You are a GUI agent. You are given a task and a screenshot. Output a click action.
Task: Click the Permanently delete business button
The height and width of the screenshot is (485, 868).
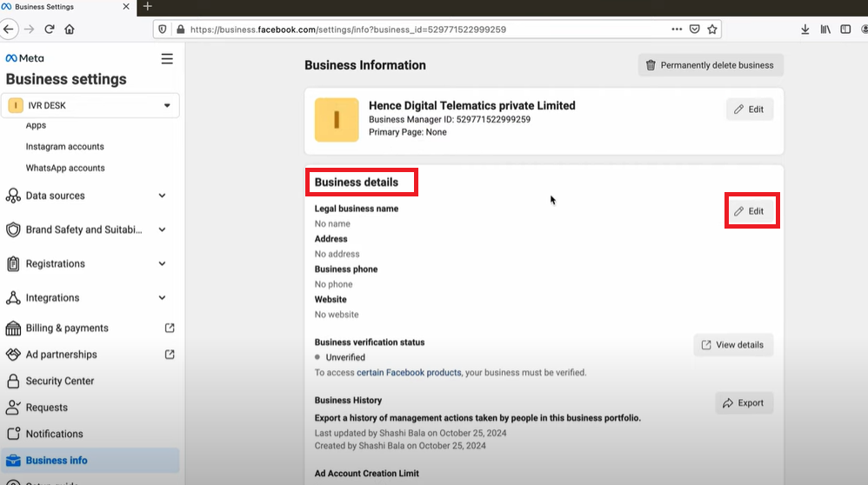click(x=711, y=65)
